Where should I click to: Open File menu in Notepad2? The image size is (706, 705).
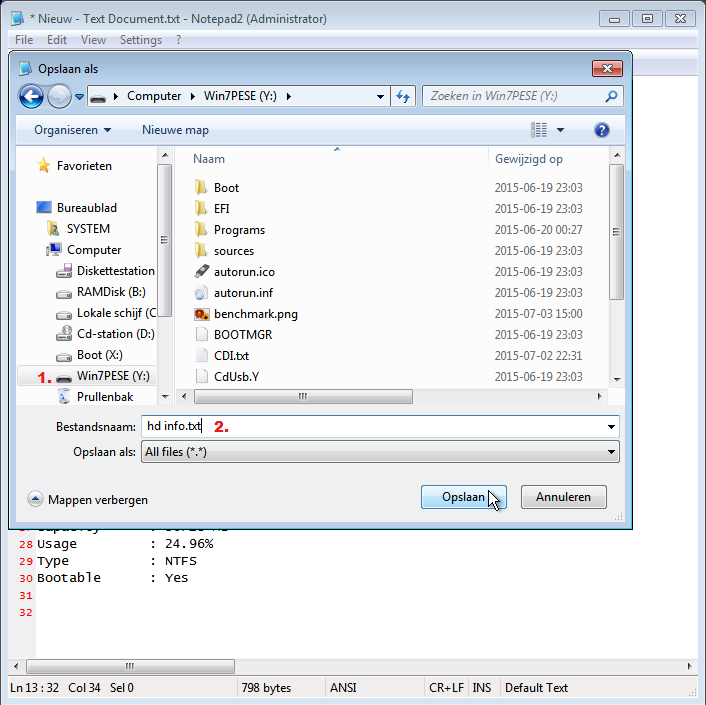tap(24, 40)
